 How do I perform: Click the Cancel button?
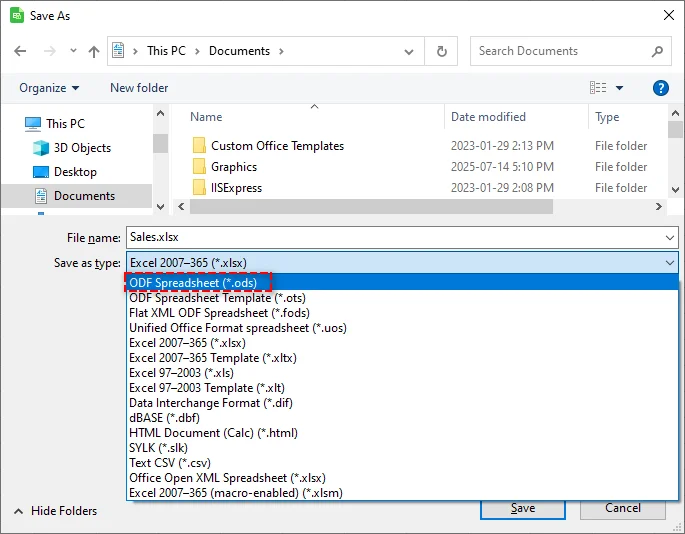tap(623, 509)
